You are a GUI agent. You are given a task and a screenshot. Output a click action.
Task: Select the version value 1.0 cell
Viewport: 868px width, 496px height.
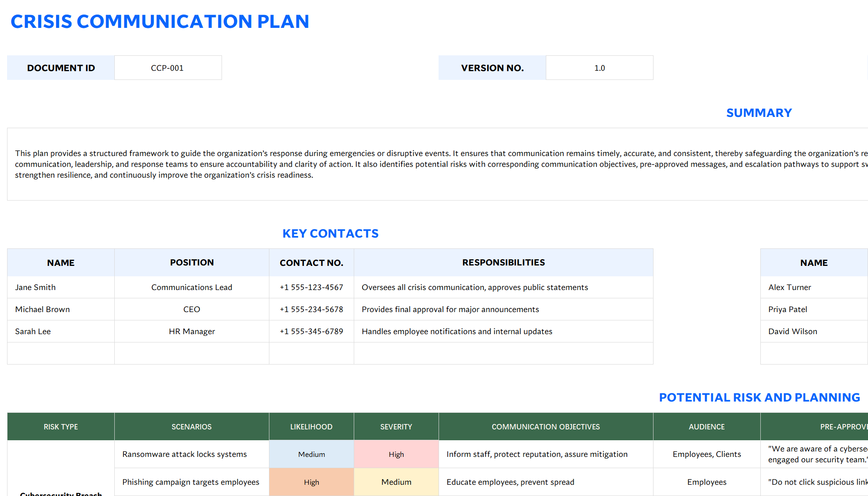(599, 68)
